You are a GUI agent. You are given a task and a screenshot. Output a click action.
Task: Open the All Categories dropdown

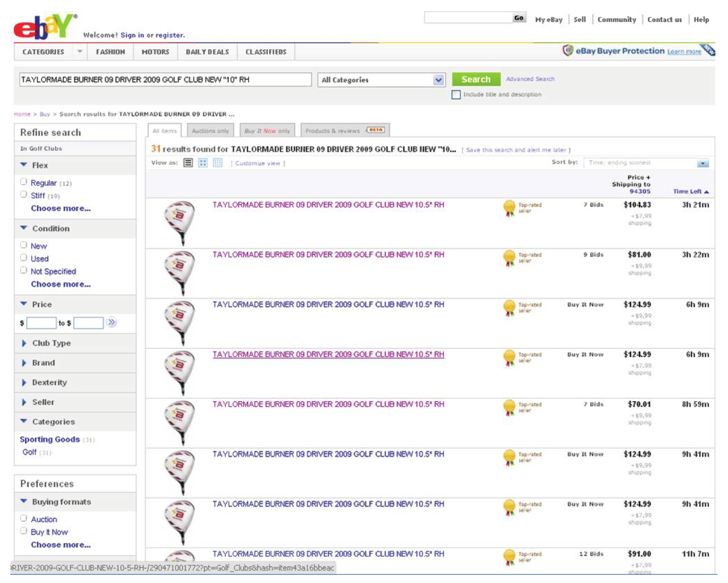(381, 80)
